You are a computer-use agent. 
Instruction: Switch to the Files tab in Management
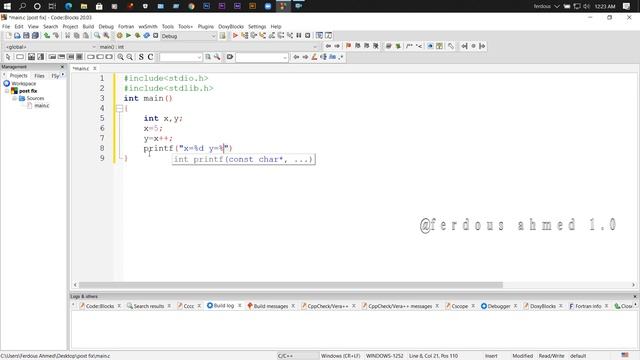pyautogui.click(x=39, y=76)
